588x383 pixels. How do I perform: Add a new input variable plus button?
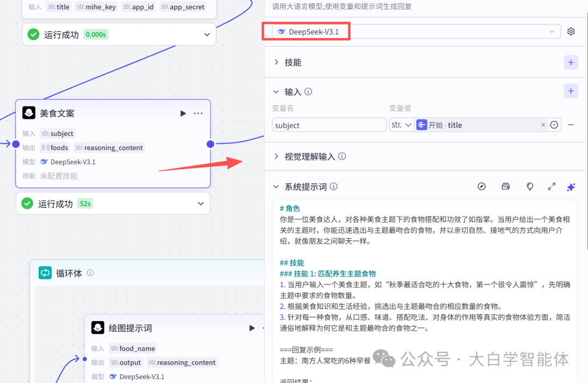click(x=571, y=91)
